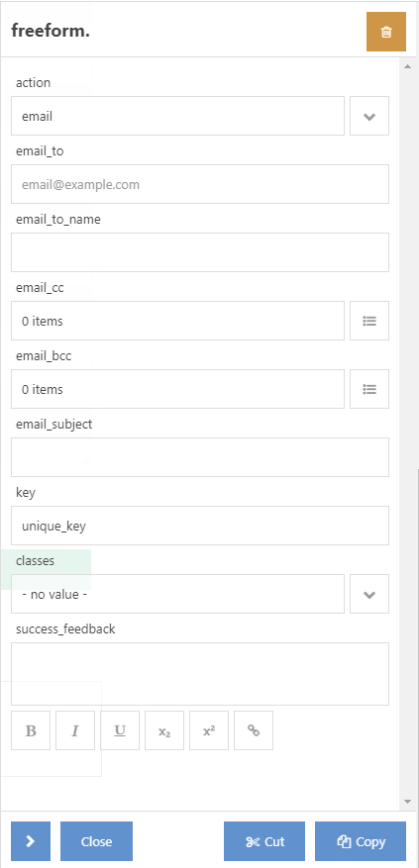Click the orange trash delete icon

pyautogui.click(x=386, y=32)
